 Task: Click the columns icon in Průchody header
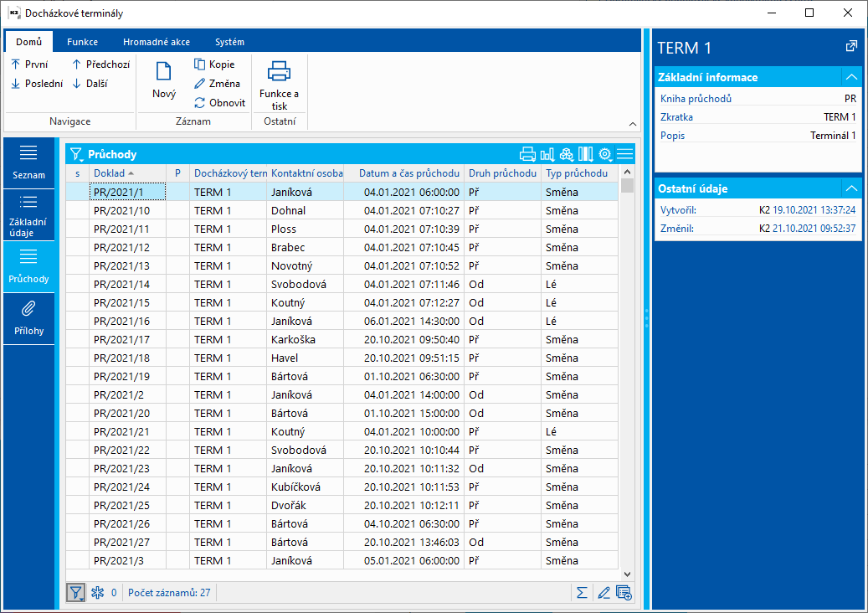point(585,154)
